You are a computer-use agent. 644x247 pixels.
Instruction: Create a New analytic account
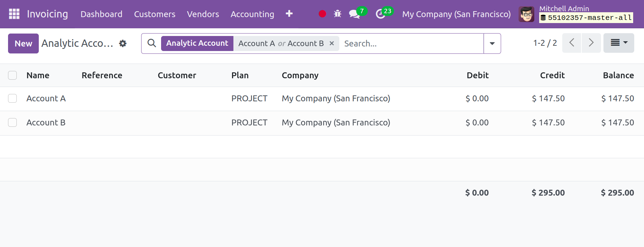(23, 43)
